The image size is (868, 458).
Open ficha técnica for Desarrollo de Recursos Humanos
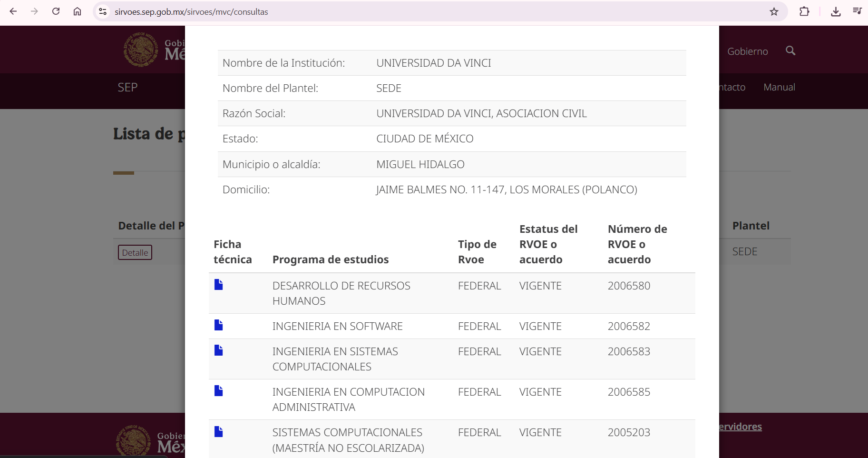218,285
